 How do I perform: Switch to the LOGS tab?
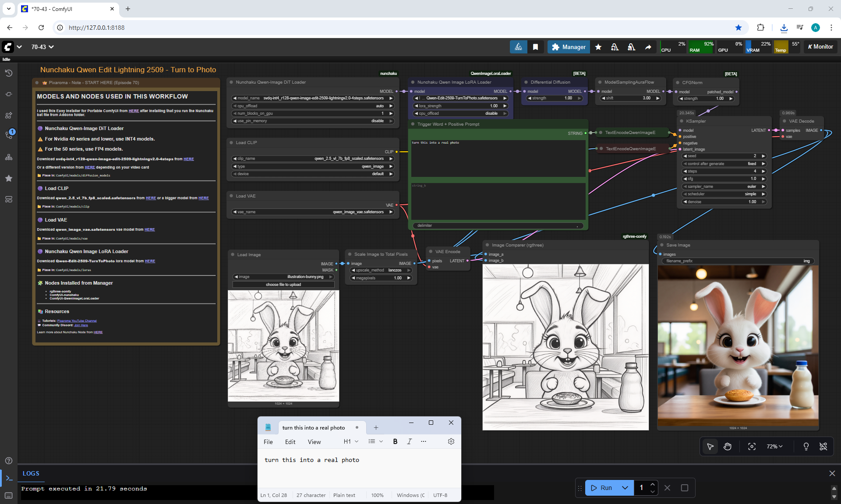click(31, 473)
